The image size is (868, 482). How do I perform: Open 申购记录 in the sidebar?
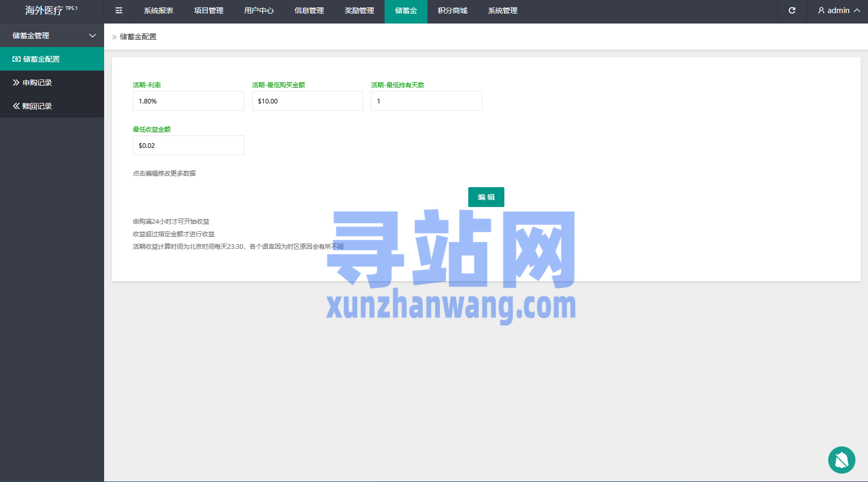tap(52, 83)
